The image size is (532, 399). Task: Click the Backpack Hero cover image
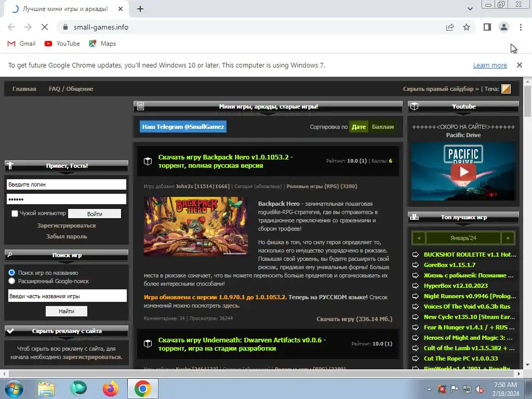point(195,226)
